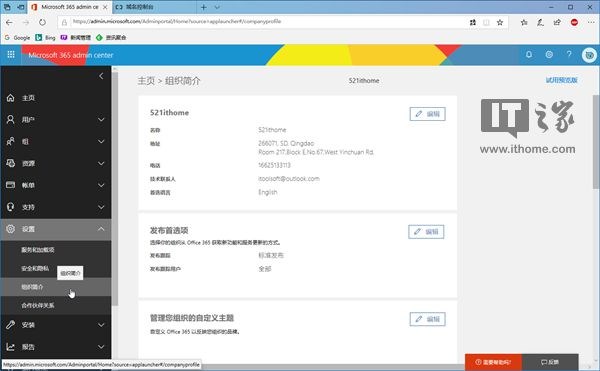Expand the 报告 section chevron
600x371 pixels.
coord(101,347)
